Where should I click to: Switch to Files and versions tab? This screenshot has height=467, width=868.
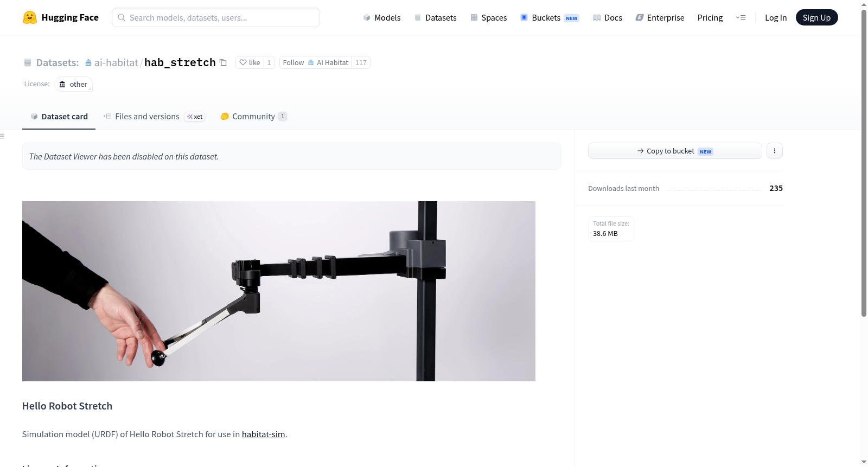[x=154, y=116]
